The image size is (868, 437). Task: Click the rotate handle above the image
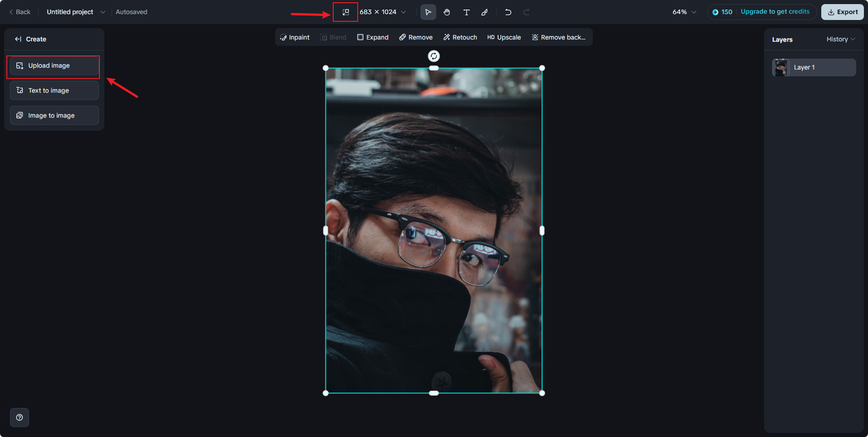pos(434,56)
